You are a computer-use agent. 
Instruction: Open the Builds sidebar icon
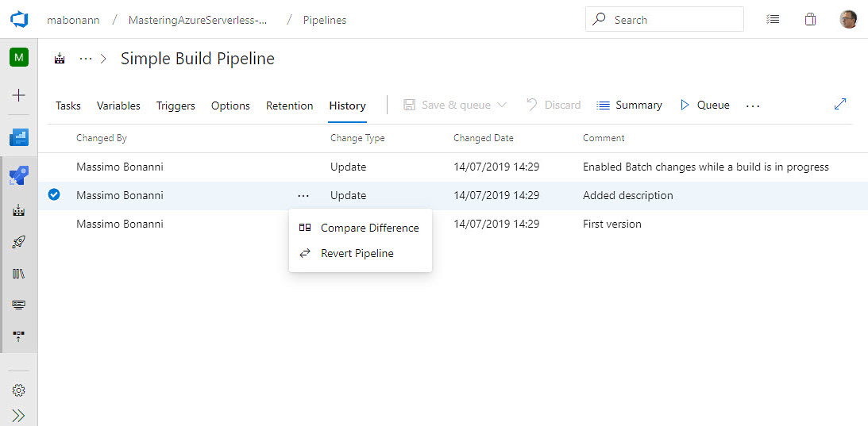coord(19,210)
